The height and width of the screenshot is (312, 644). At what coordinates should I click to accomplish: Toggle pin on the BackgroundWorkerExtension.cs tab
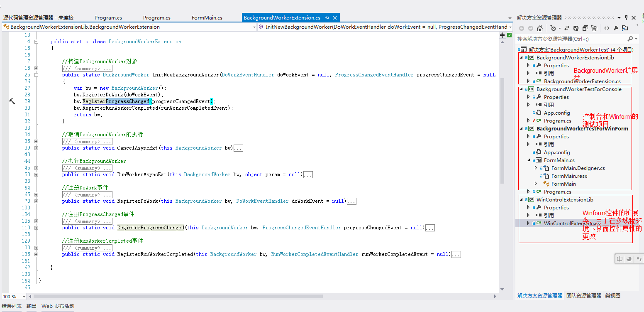coord(327,17)
